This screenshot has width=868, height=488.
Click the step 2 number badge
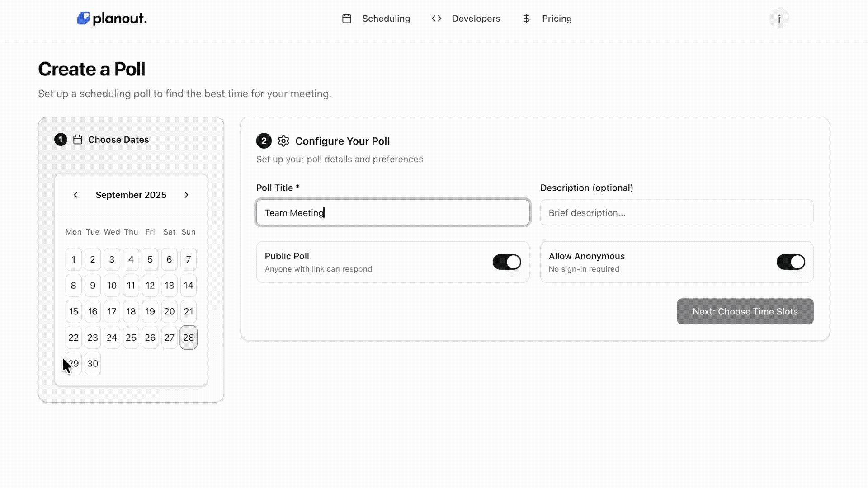tap(264, 141)
